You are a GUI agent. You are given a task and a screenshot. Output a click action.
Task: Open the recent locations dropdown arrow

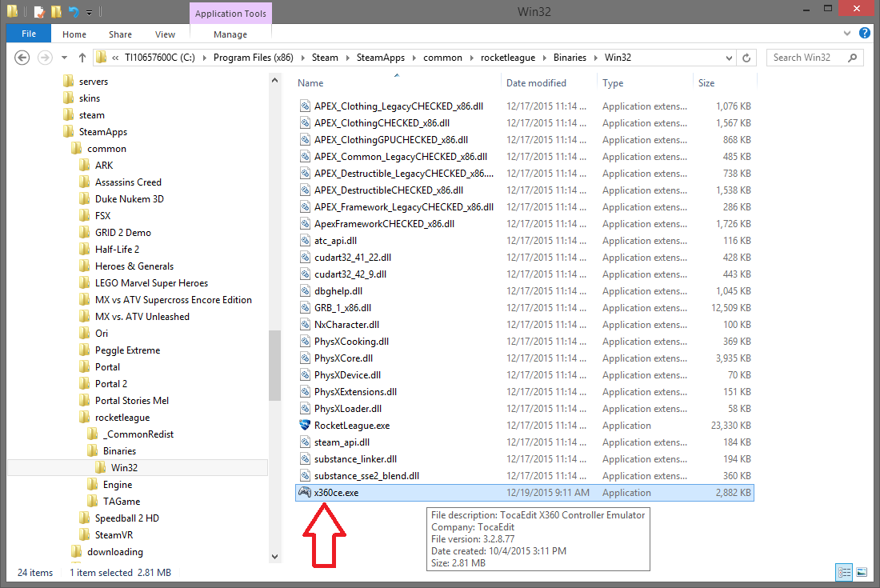click(64, 58)
